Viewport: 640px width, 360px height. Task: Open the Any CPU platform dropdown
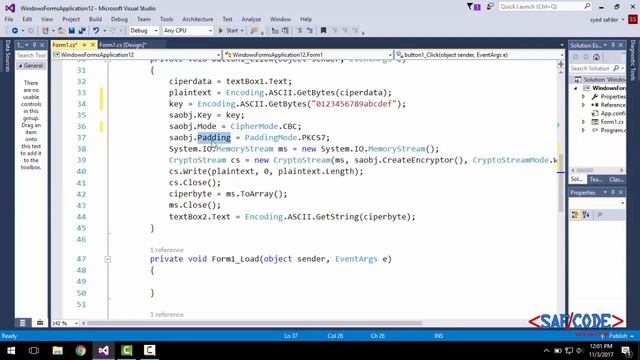(188, 31)
